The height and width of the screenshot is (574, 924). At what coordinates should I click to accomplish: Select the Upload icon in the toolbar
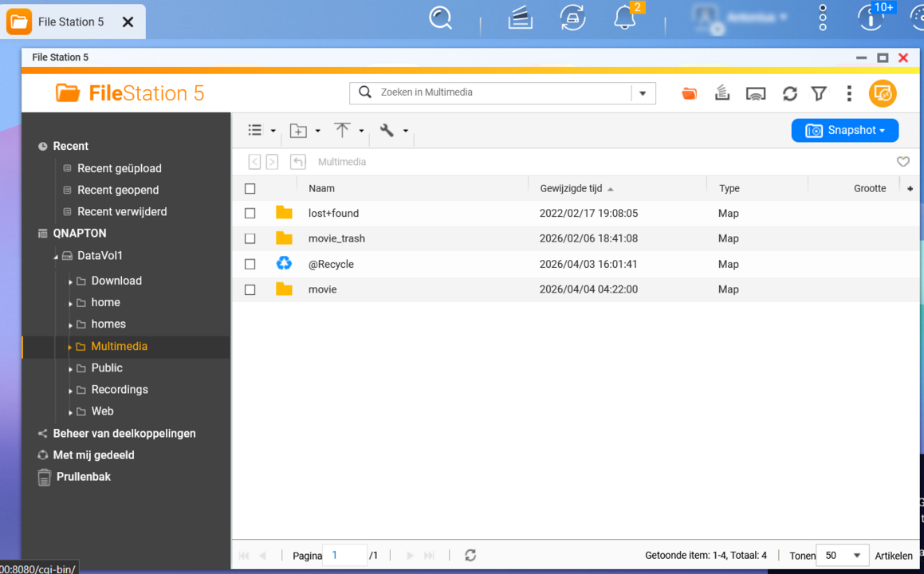click(343, 130)
